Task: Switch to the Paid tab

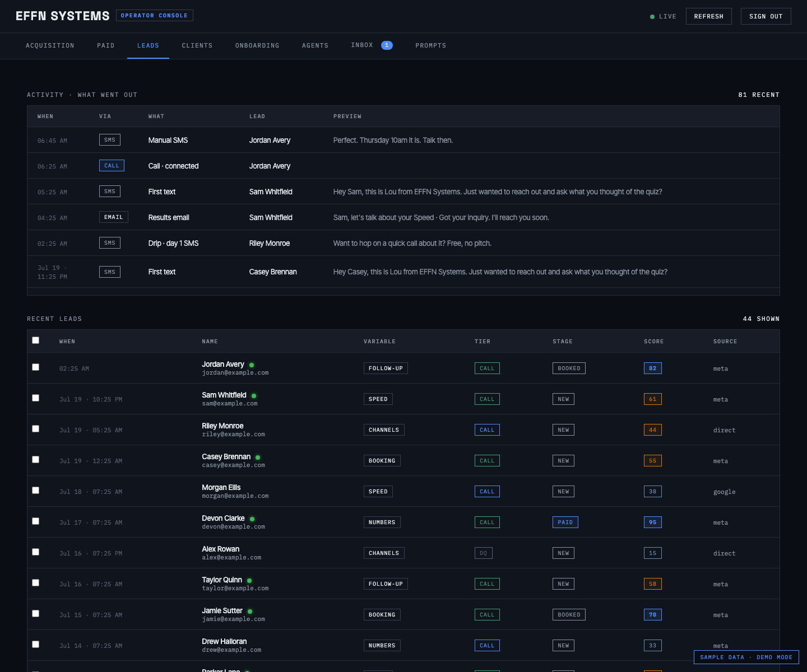Action: coord(106,45)
